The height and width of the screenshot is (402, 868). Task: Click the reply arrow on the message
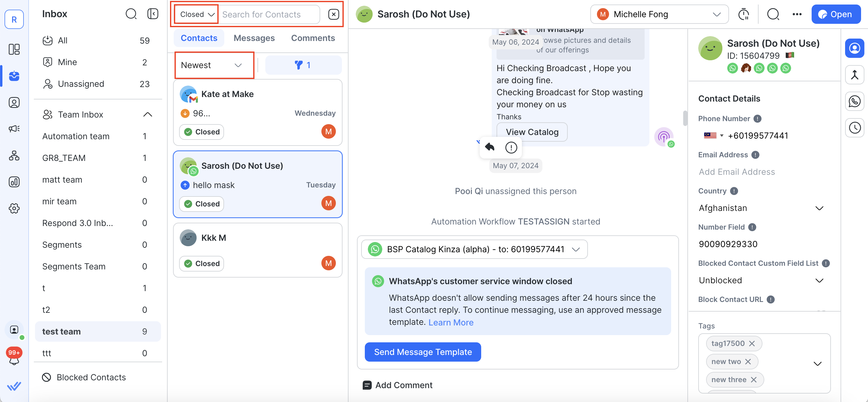pos(490,147)
